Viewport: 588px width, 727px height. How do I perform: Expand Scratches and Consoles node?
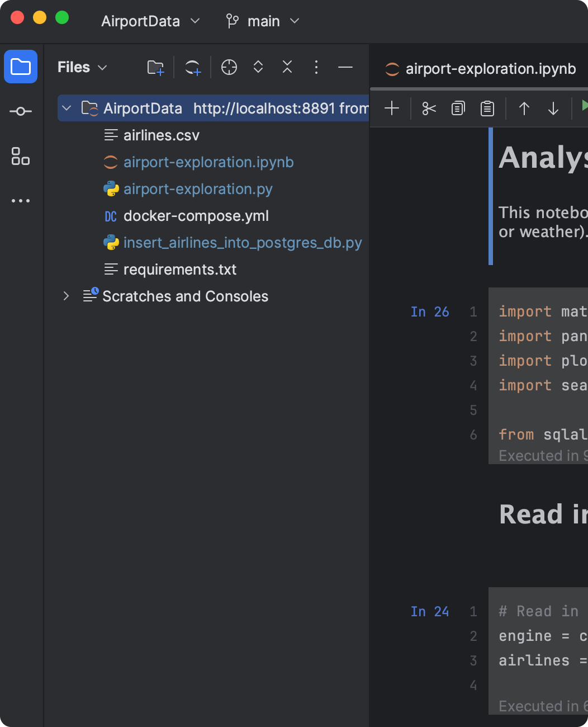coord(67,296)
